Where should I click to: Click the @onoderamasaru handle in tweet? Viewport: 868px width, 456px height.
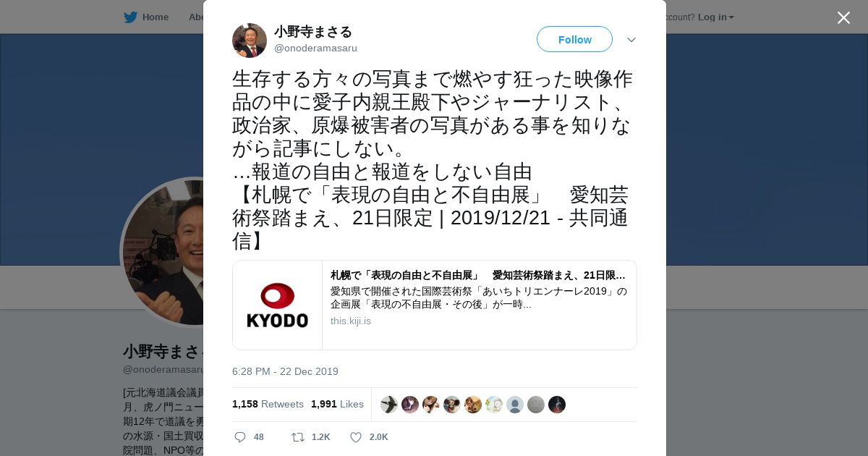pyautogui.click(x=315, y=48)
